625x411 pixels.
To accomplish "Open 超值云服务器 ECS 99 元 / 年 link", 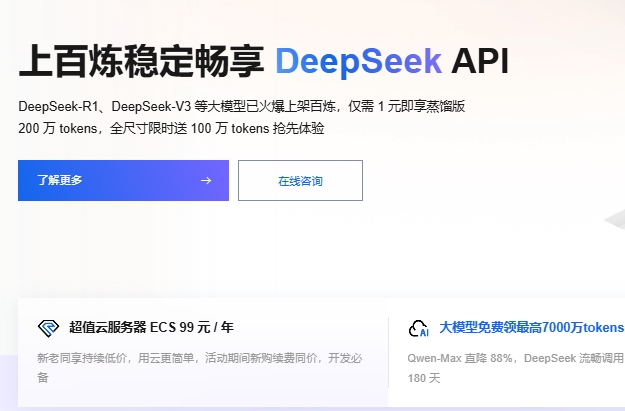I will (151, 327).
